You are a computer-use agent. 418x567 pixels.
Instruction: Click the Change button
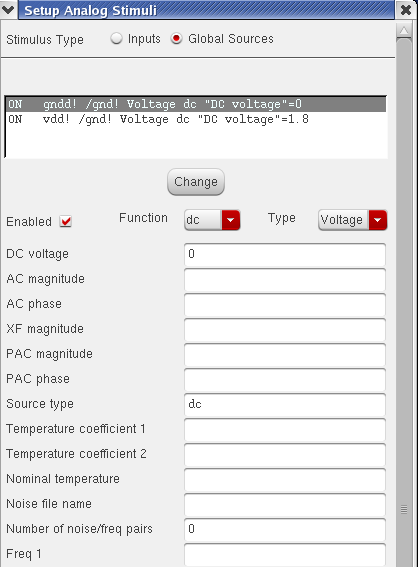coord(196,182)
